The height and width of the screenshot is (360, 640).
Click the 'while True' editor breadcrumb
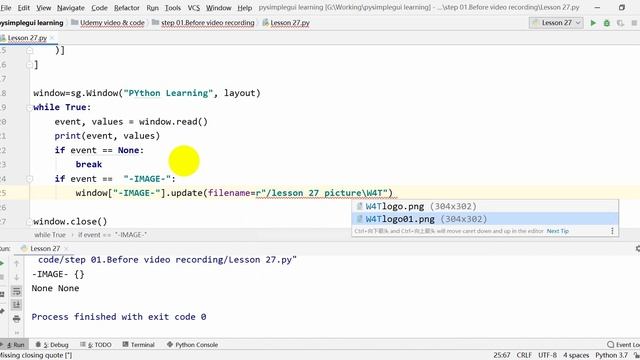tap(50, 235)
